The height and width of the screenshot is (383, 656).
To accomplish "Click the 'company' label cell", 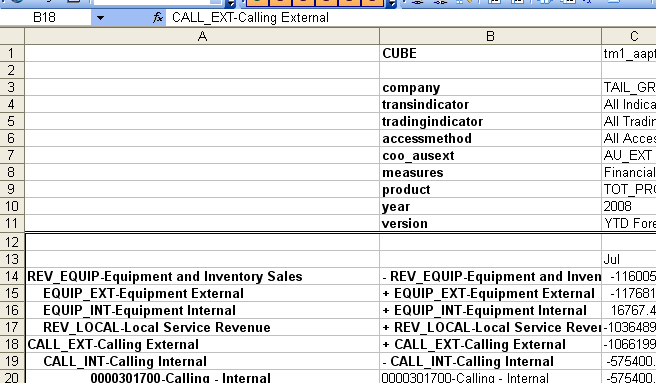I will point(490,87).
